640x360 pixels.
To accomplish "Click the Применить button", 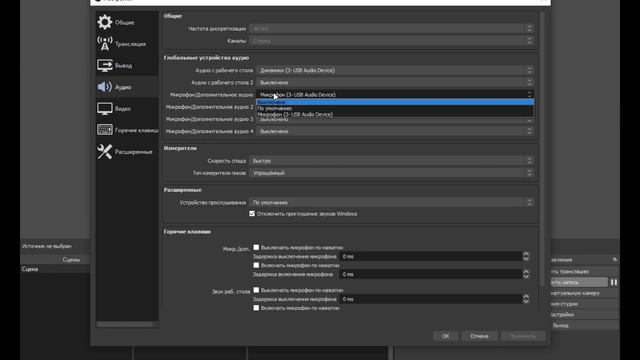I will [523, 336].
